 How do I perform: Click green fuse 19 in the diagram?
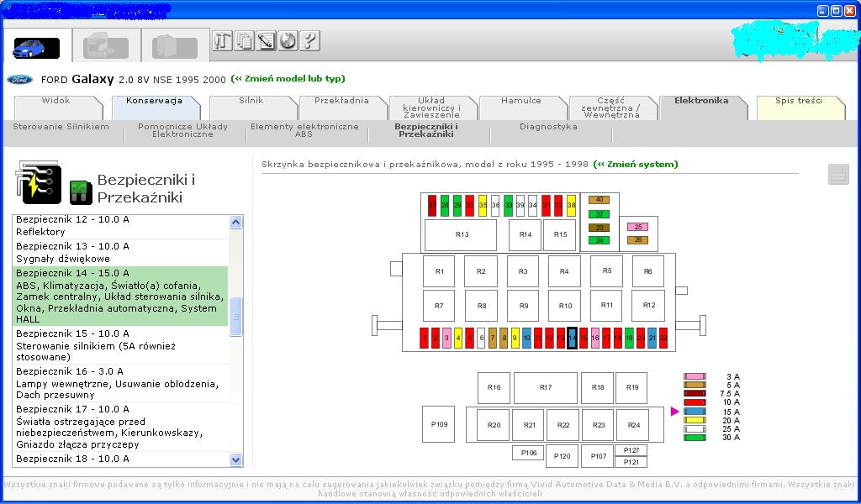click(629, 338)
